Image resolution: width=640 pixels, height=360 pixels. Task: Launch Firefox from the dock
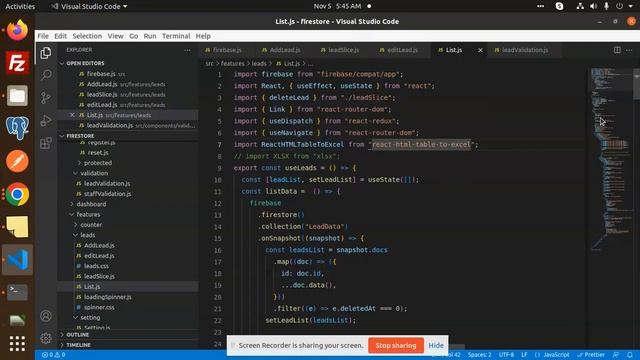click(17, 30)
